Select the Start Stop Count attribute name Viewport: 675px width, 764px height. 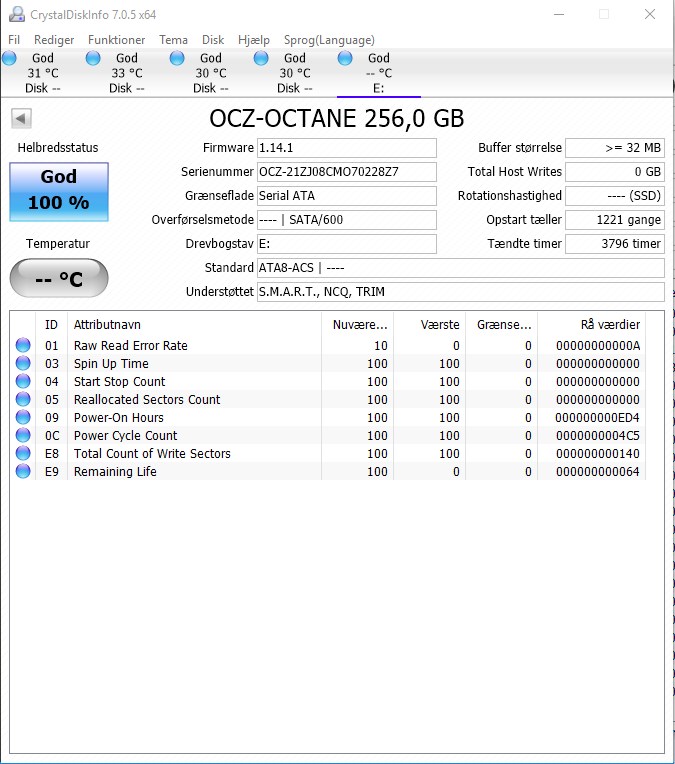coord(119,382)
